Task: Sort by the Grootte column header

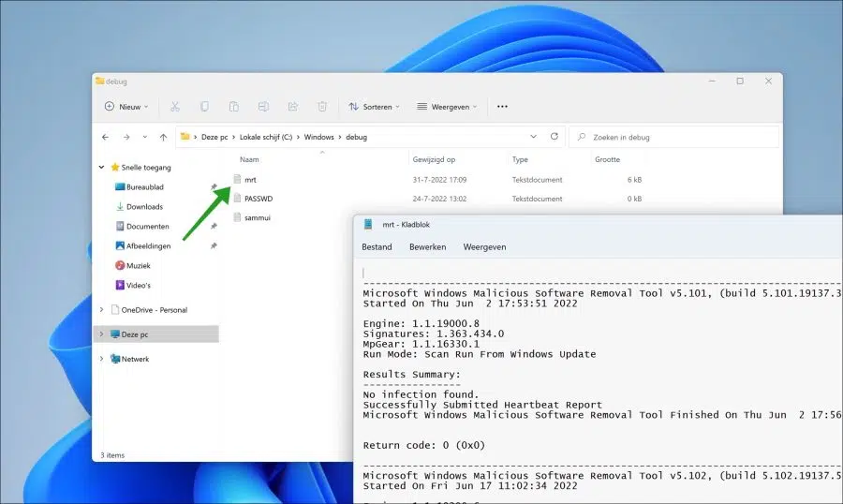Action: click(x=608, y=159)
